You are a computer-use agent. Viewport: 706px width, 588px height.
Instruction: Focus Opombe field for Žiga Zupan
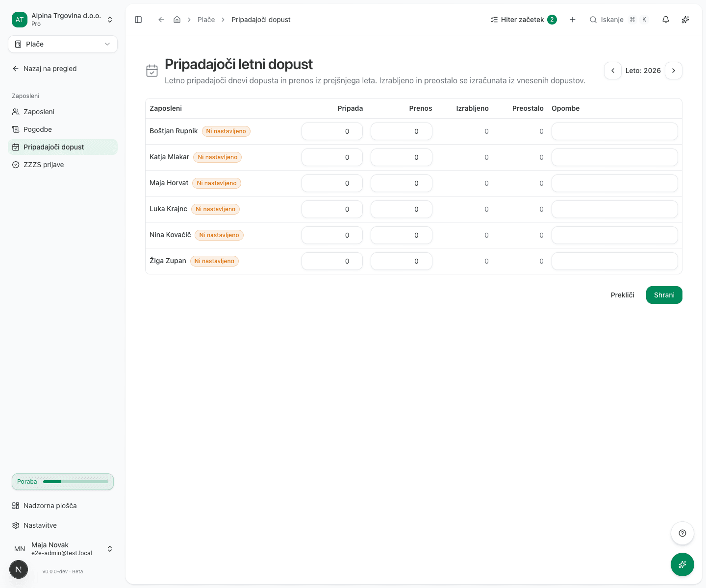tap(615, 261)
